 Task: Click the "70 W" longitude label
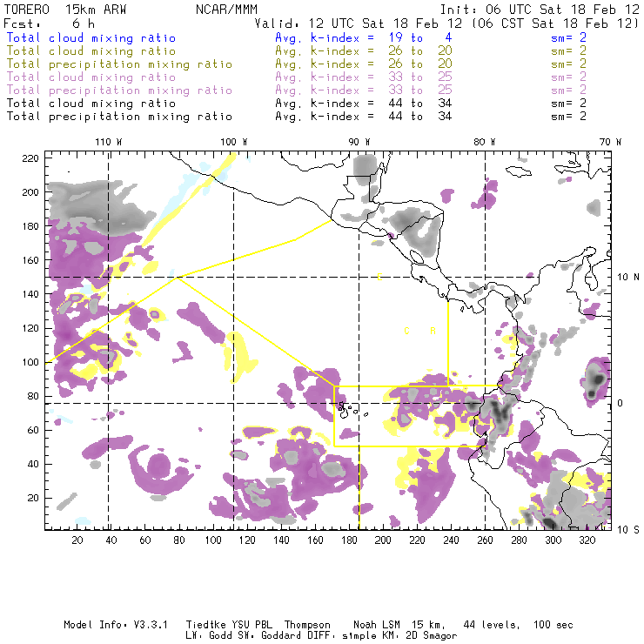pos(610,142)
